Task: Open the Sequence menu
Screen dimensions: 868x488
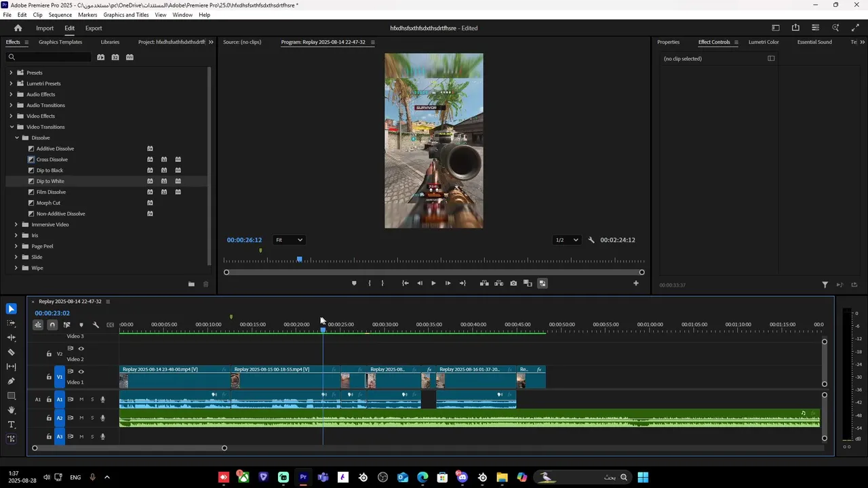Action: coord(60,15)
